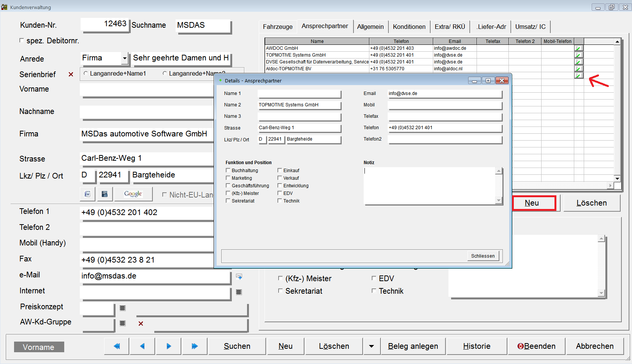
Task: Select Langanrede+Name2 radio option
Action: tap(165, 73)
